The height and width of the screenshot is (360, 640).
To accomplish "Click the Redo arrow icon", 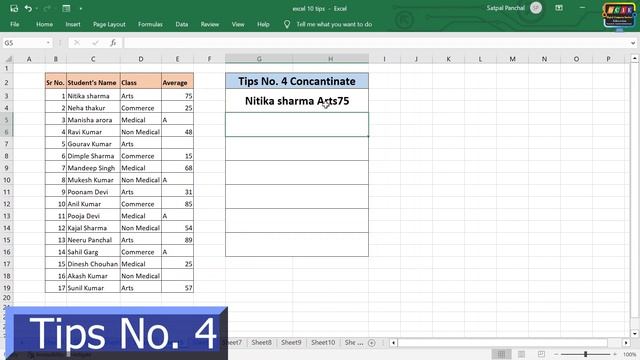I will pyautogui.click(x=47, y=8).
